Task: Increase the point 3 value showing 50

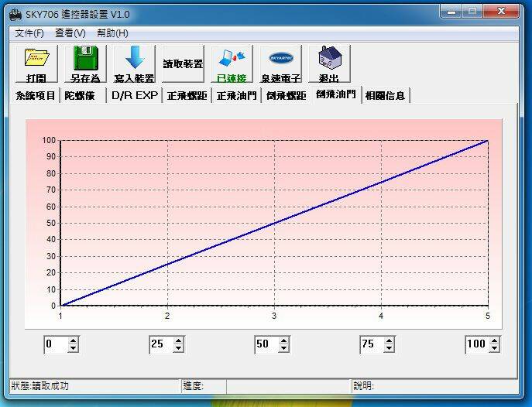Action: [284, 340]
